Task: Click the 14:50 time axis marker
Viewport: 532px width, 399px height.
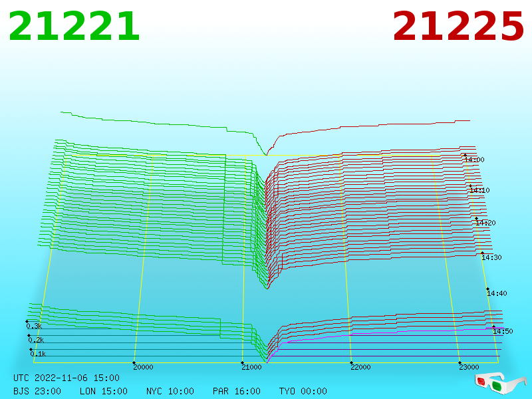Action: pos(503,331)
